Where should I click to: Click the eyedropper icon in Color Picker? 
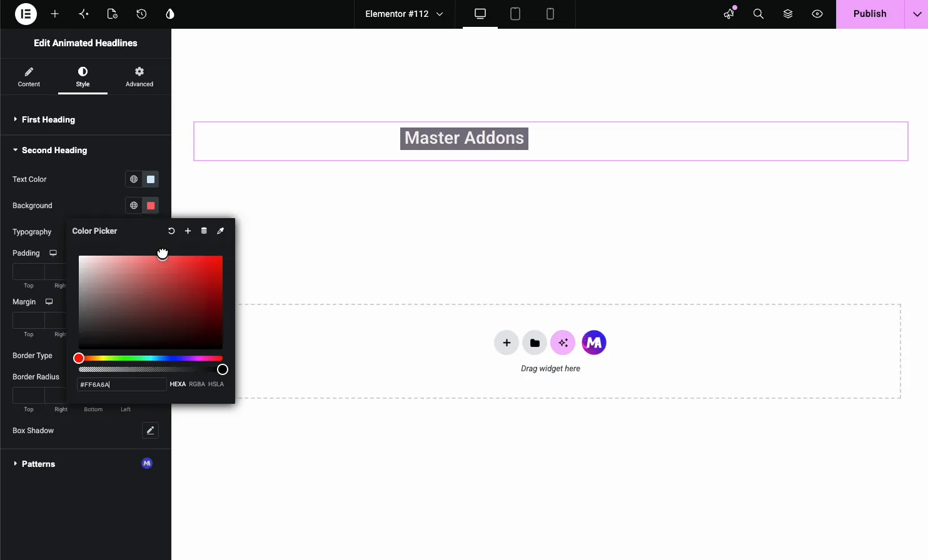point(220,231)
